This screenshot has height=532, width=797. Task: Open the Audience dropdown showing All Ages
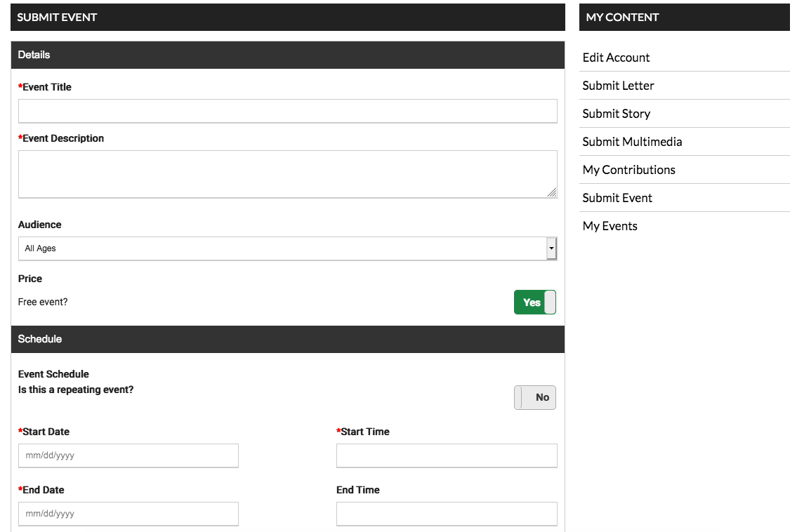coord(288,248)
